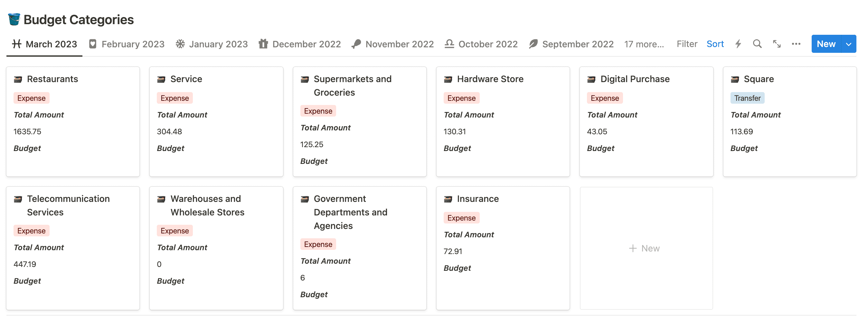Click the Transfer tag on Square card
This screenshot has height=322, width=868.
click(x=747, y=98)
